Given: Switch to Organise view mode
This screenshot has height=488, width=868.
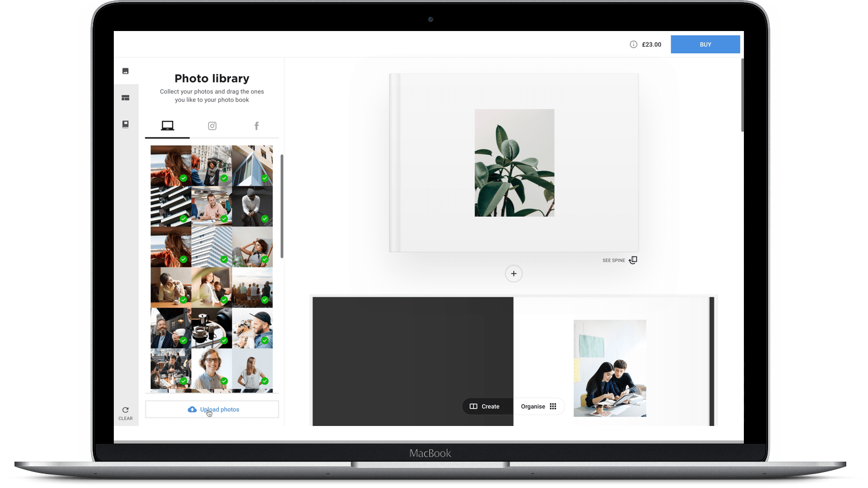Looking at the screenshot, I should 538,406.
